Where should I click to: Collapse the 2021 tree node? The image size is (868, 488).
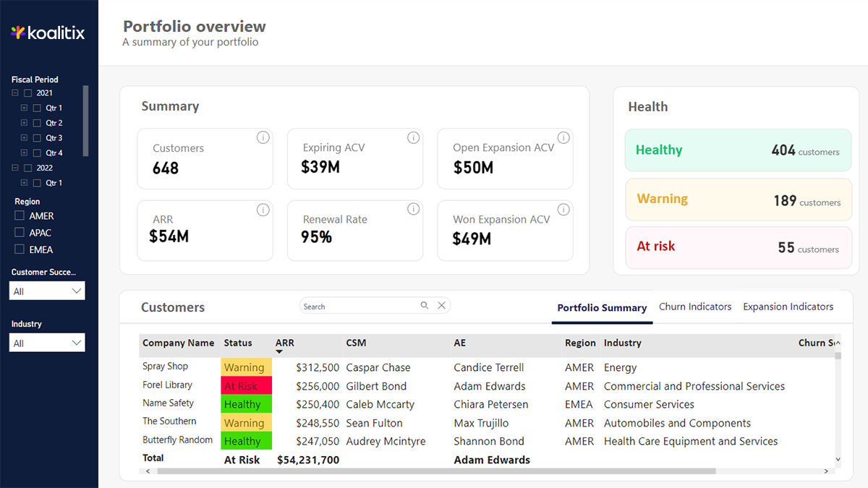pyautogui.click(x=15, y=93)
